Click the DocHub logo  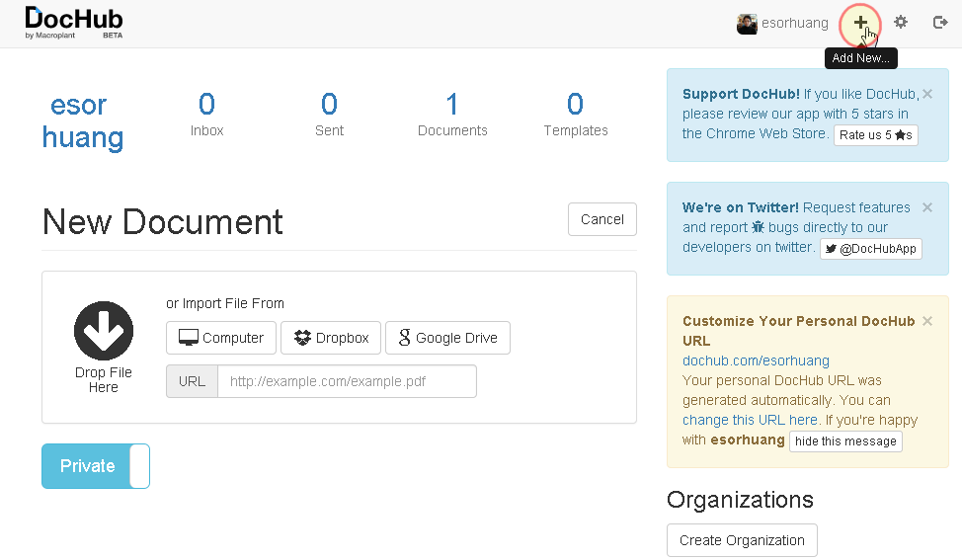[x=74, y=23]
